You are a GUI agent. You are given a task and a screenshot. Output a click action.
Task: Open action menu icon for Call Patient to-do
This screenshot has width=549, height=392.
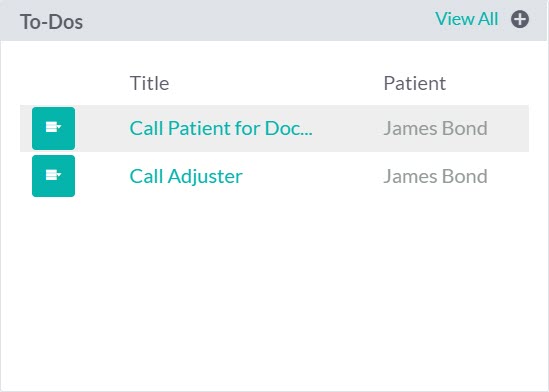pyautogui.click(x=53, y=127)
